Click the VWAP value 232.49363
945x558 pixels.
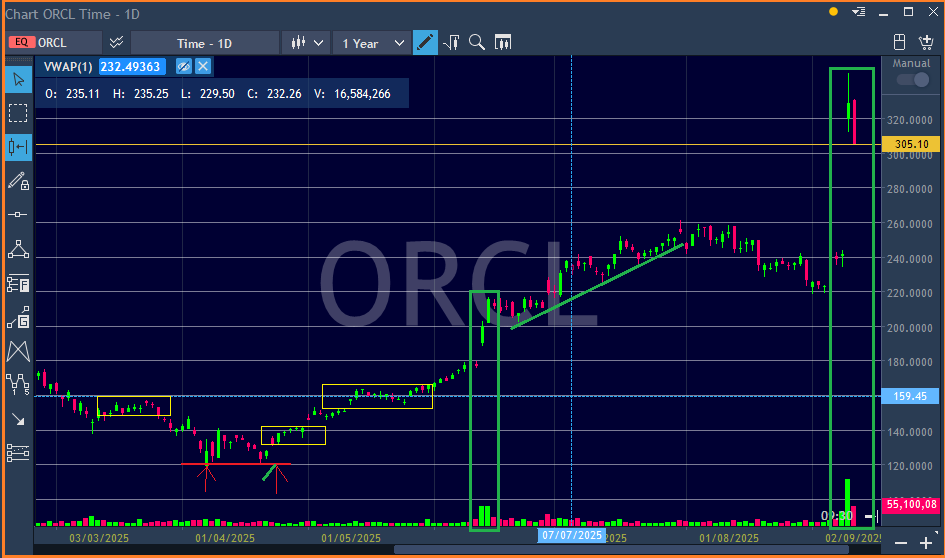click(131, 66)
